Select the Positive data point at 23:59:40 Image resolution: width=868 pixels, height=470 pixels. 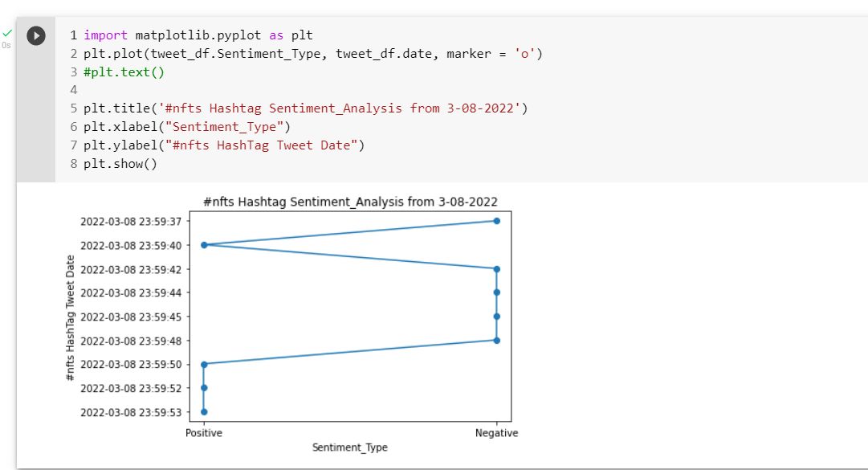[x=204, y=245]
